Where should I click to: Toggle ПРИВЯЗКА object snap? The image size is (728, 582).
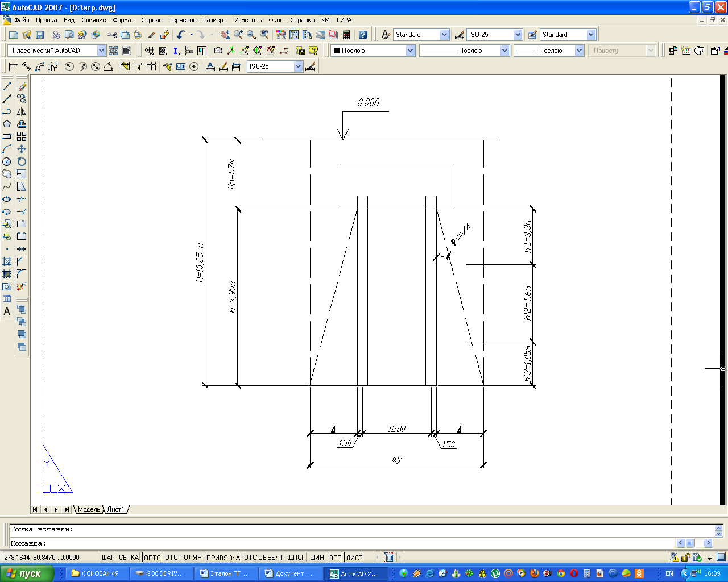[x=223, y=558]
